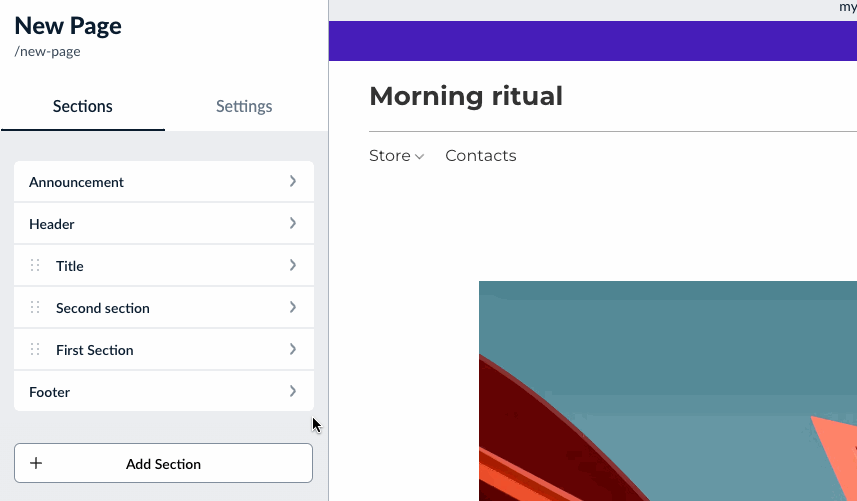Open the First Section chevron arrow
This screenshot has width=857, height=501.
pos(293,350)
